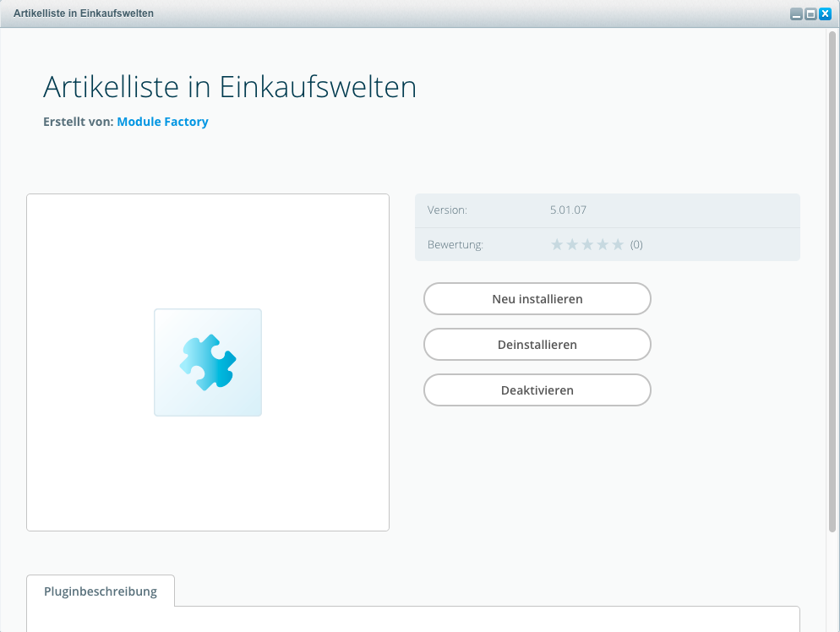Click the second rating star
The image size is (840, 632).
coord(572,245)
